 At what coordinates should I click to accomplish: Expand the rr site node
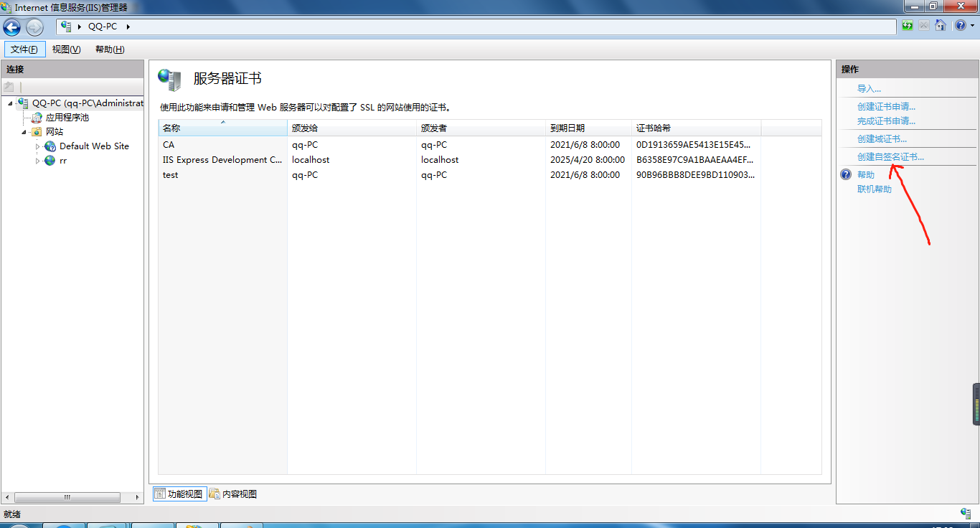pos(38,161)
